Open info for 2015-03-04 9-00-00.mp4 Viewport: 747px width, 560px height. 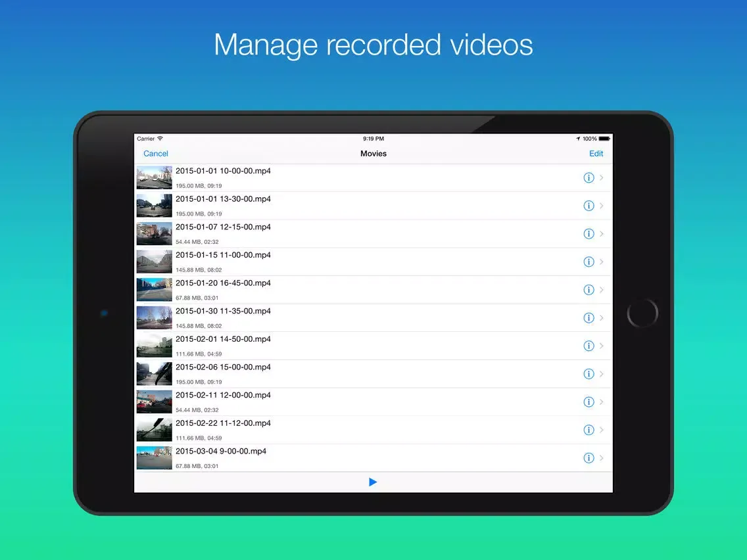(x=589, y=458)
